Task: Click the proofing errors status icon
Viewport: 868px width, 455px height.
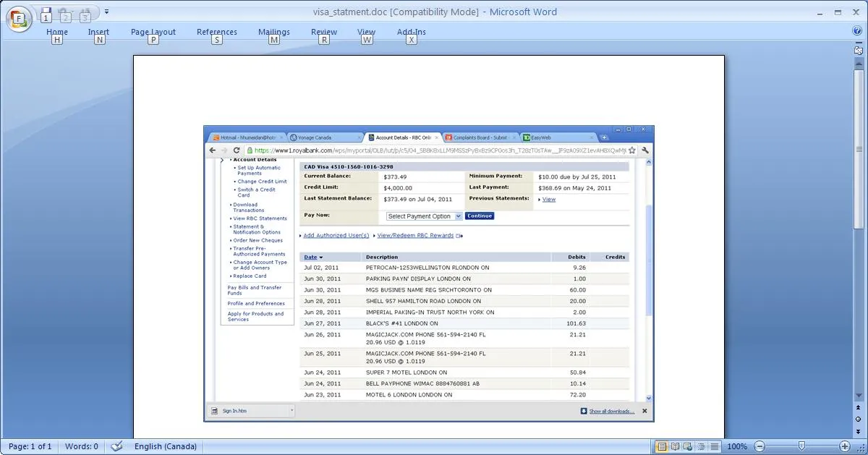Action: 116,446
